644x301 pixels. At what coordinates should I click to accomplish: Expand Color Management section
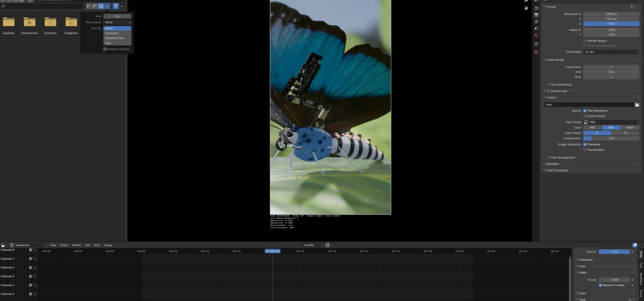[x=561, y=158]
